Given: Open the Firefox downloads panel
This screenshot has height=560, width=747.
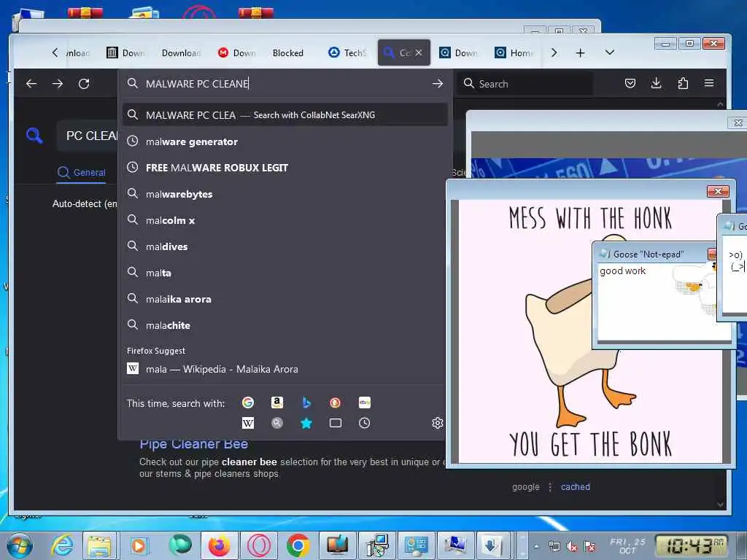Looking at the screenshot, I should 656,83.
